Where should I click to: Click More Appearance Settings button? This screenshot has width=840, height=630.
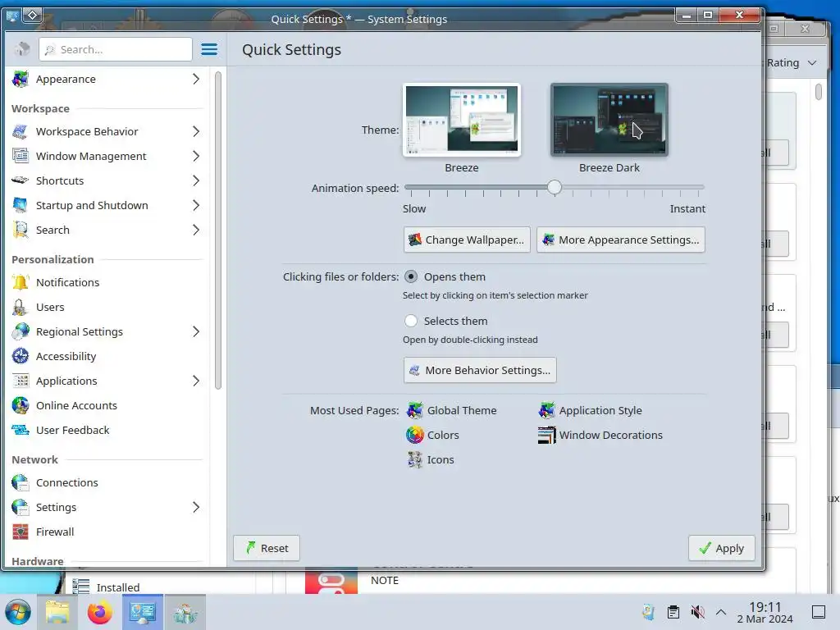tap(621, 240)
